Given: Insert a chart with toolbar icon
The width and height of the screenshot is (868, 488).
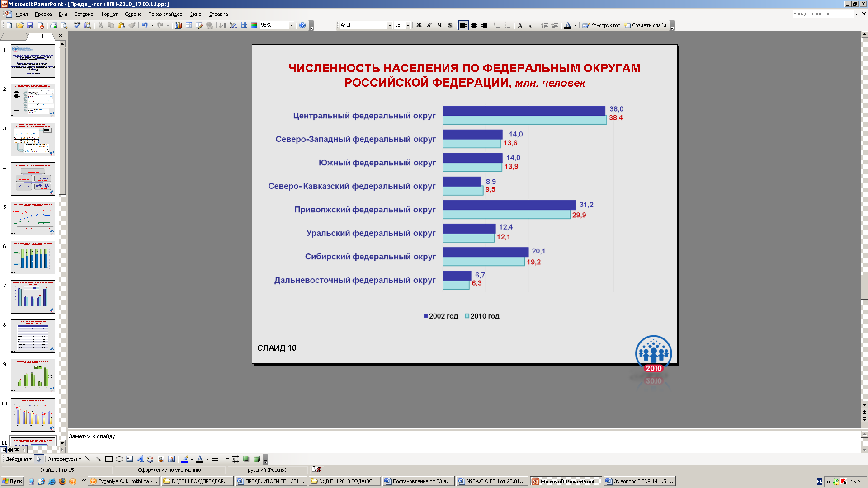Looking at the screenshot, I should tap(179, 25).
